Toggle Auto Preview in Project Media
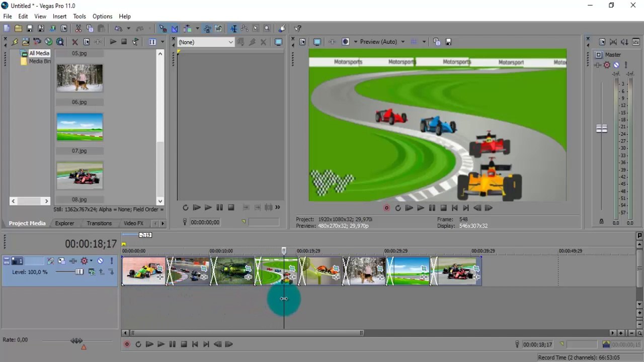 [136, 42]
